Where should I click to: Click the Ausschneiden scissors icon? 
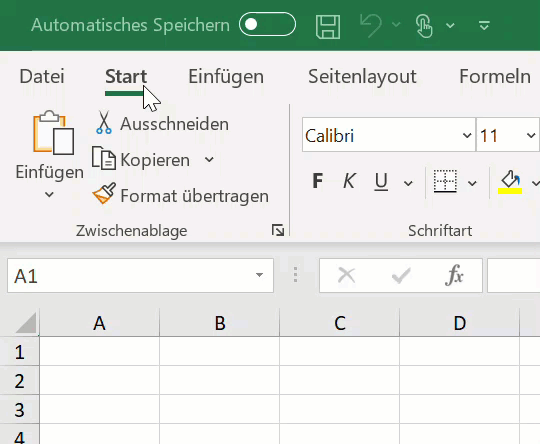[104, 122]
